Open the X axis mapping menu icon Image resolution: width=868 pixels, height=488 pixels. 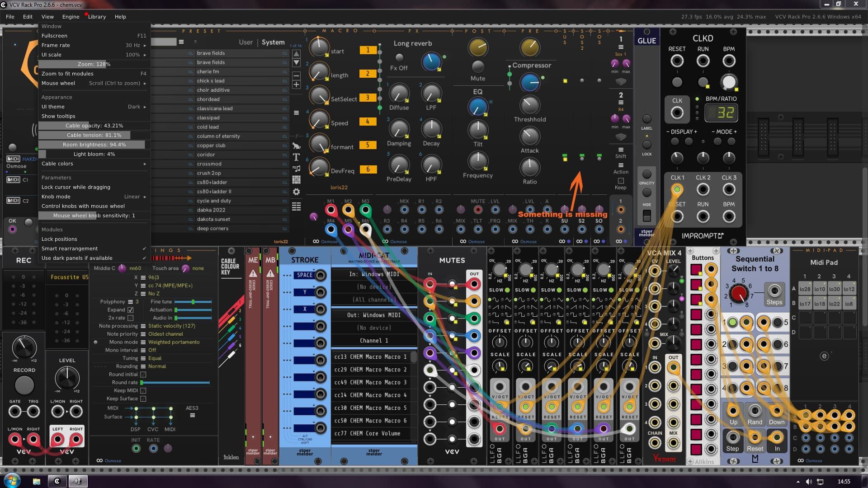coord(143,277)
